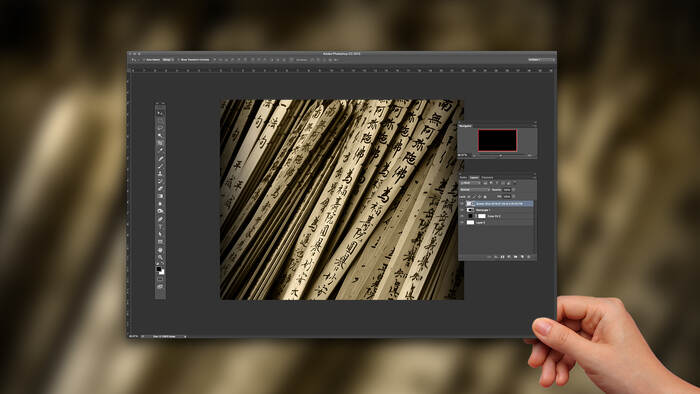Select the Pen tool
The image size is (700, 394).
[x=160, y=219]
